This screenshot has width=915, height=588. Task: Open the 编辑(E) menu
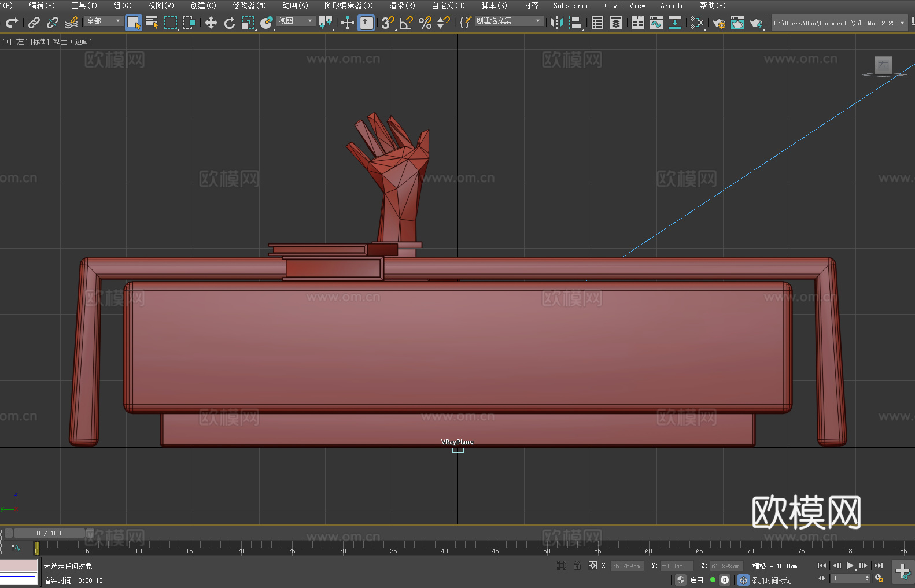pos(42,6)
